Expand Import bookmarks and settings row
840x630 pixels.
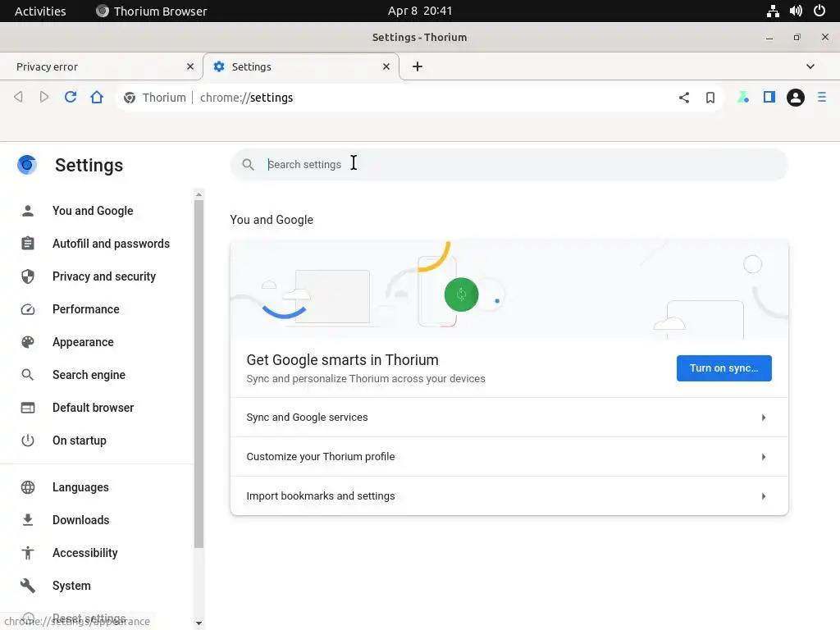pos(509,496)
